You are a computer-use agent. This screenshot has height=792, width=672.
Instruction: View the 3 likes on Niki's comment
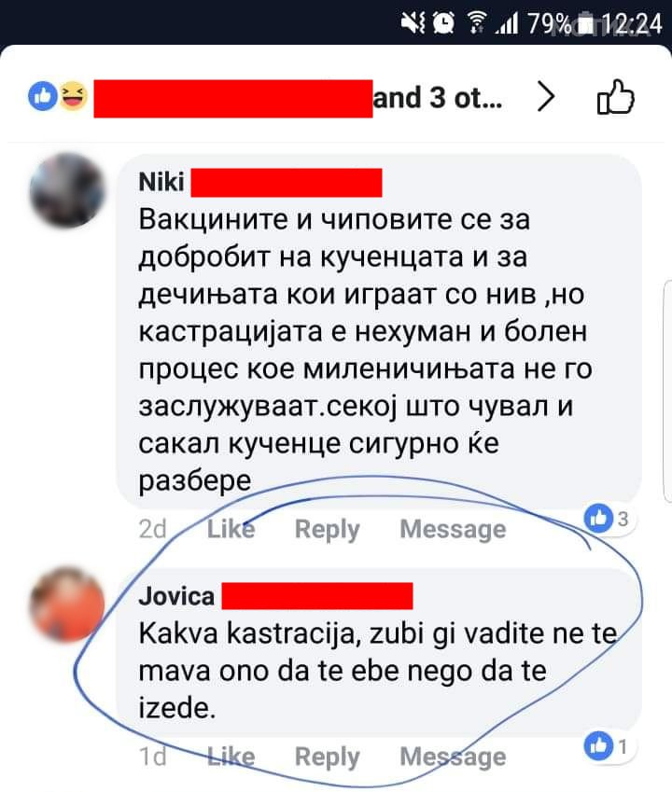click(x=609, y=519)
